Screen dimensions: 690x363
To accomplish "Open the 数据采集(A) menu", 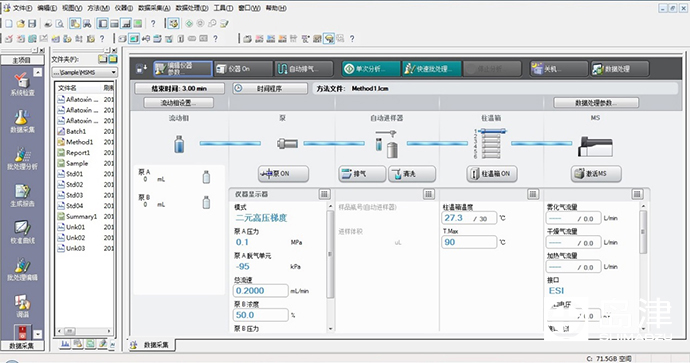I will pyautogui.click(x=154, y=8).
